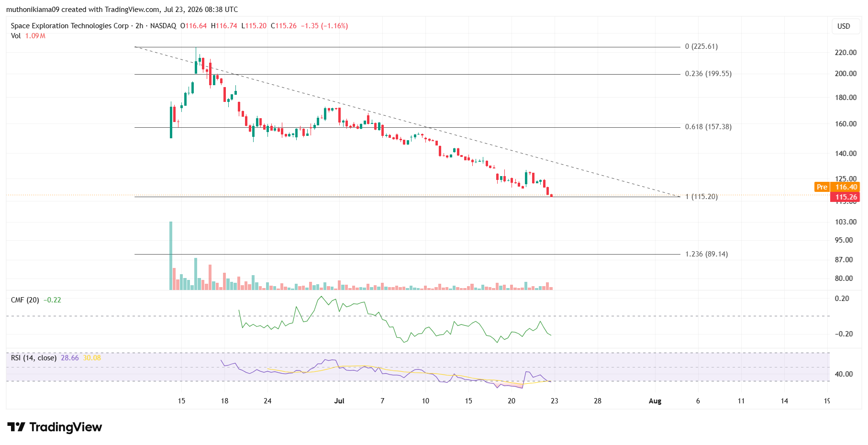The width and height of the screenshot is (868, 445).
Task: Click the 220.00 price scale label
Action: click(846, 53)
